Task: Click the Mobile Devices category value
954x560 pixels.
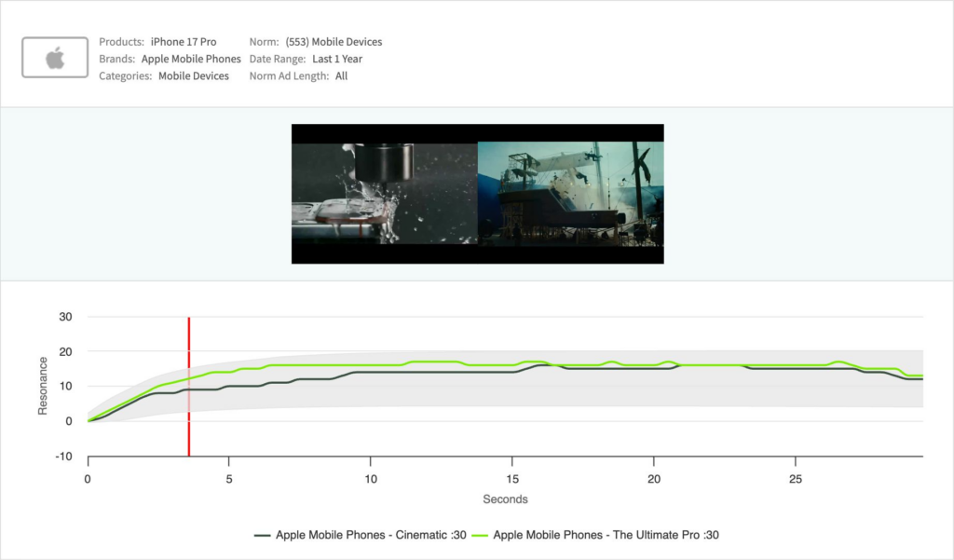Action: tap(193, 76)
